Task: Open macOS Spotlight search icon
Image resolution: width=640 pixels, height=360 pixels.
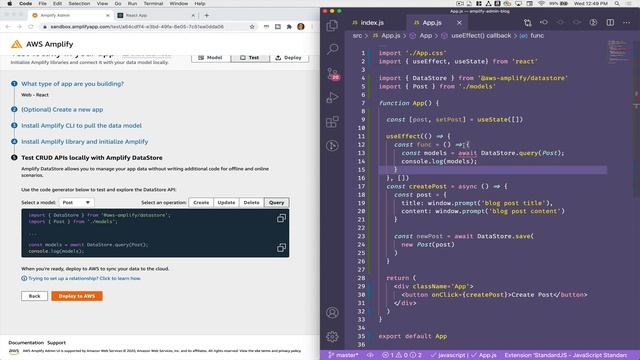Action: [617, 3]
